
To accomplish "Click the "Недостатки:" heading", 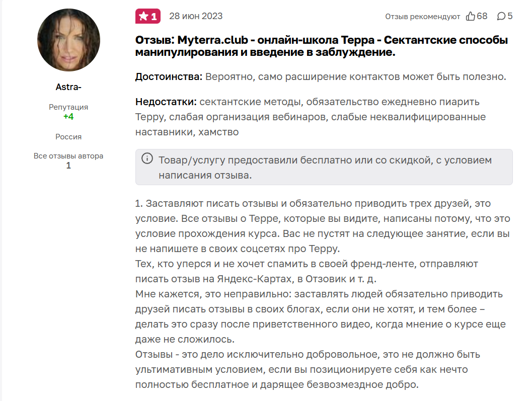I will click(166, 102).
